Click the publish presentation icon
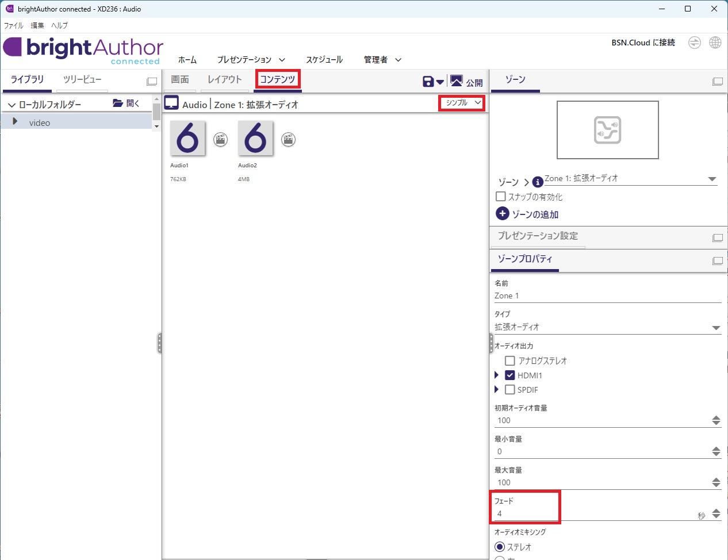This screenshot has width=728, height=560. pos(457,81)
